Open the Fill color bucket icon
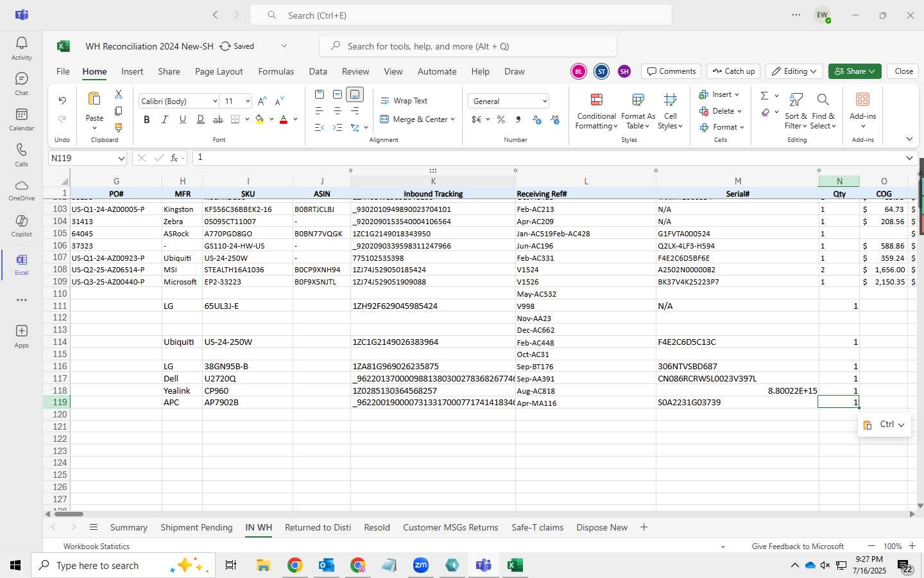 click(259, 119)
